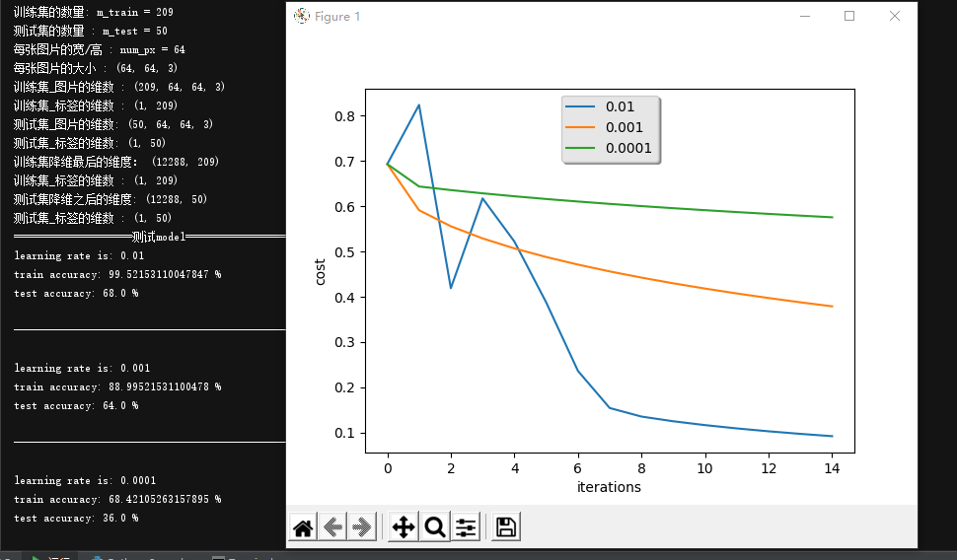
Task: Click 'test accuracy: 68.0 %' line
Action: coord(76,294)
